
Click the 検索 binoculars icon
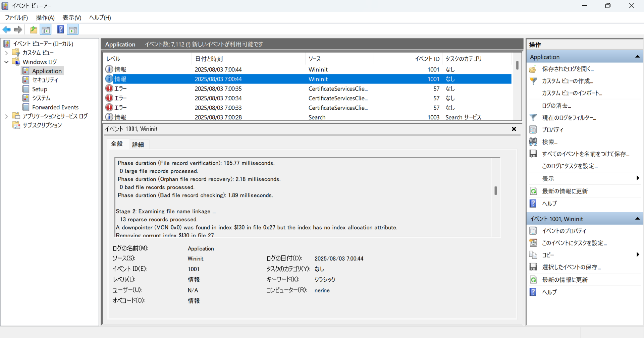point(533,142)
